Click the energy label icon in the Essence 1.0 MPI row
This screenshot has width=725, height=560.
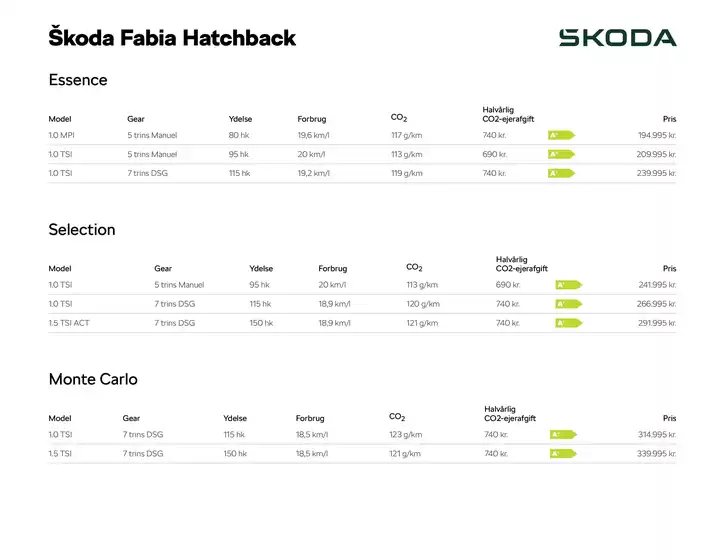tap(560, 135)
